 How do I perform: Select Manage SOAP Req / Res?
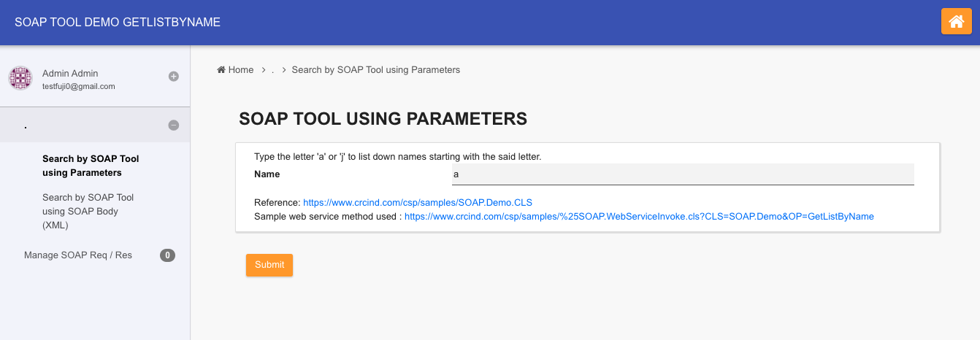(78, 255)
